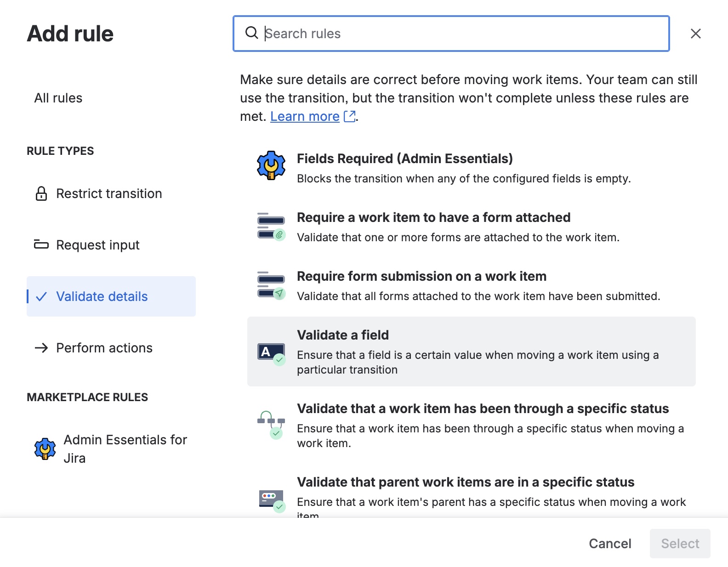Open the Restrict transition rule type
728x567 pixels.
coord(111,193)
